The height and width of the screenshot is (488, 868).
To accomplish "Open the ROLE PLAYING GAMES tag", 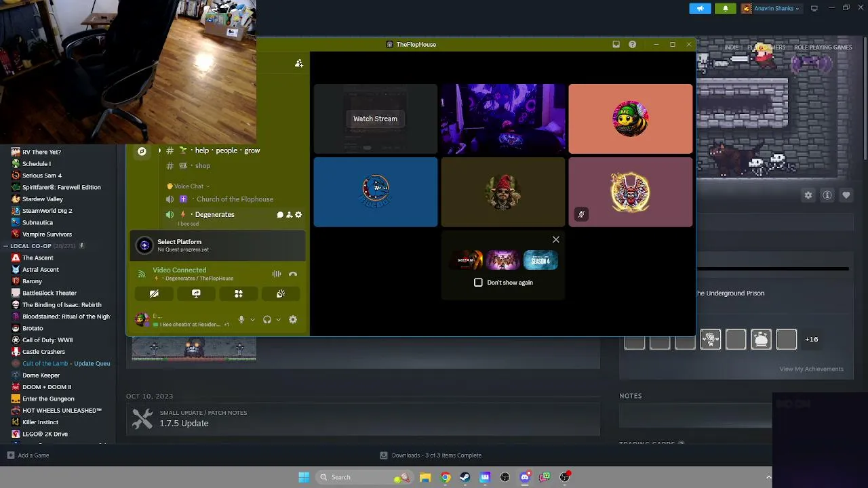I will click(x=823, y=47).
